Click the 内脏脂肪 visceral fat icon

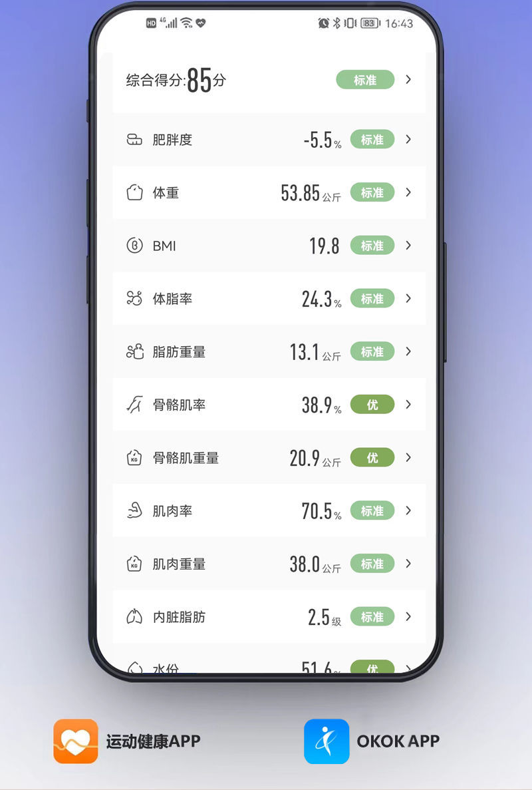[134, 617]
